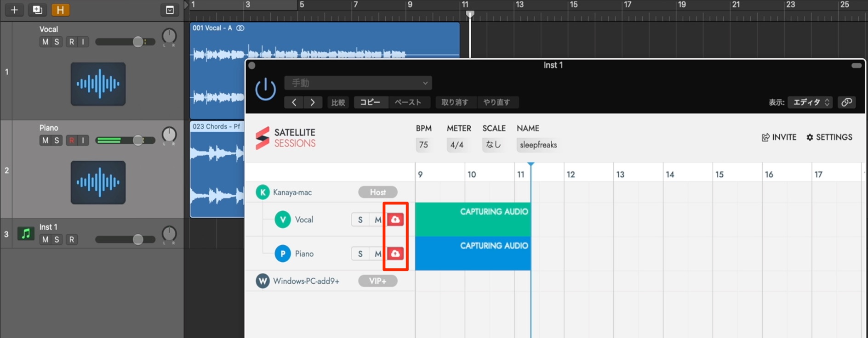Click the 比較 compare button
This screenshot has width=868, height=338.
(338, 102)
